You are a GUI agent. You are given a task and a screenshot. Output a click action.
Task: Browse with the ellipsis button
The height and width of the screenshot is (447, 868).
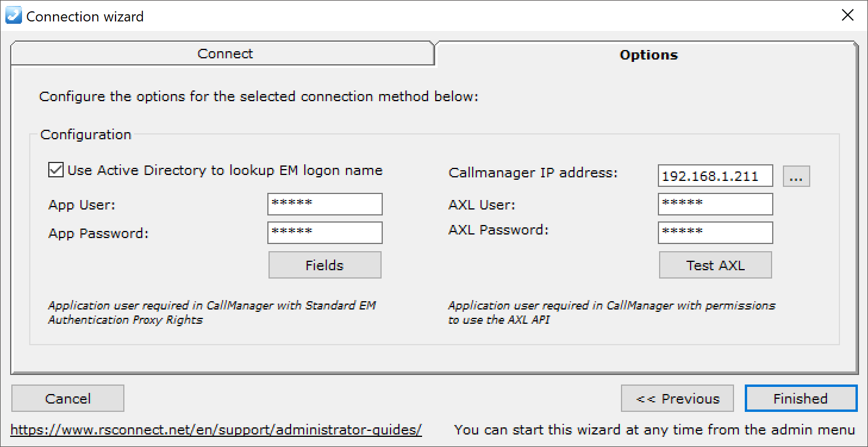click(x=797, y=176)
